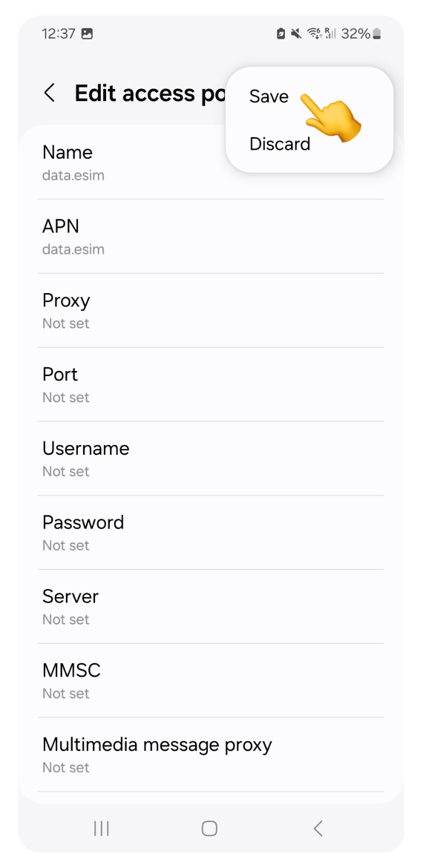Tap the back arrow beside Edit access point
This screenshot has height=868, width=423.
[50, 93]
